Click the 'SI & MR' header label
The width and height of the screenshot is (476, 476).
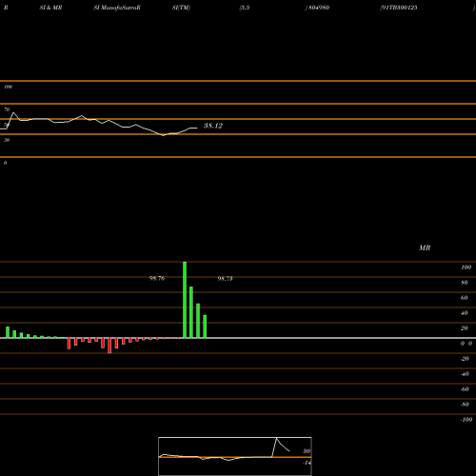coord(50,8)
